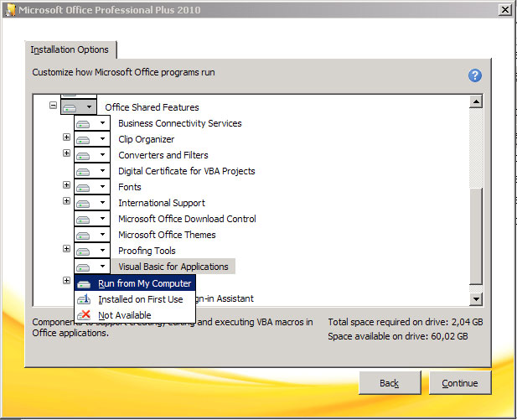Click the feature list scroll down arrow

point(476,299)
